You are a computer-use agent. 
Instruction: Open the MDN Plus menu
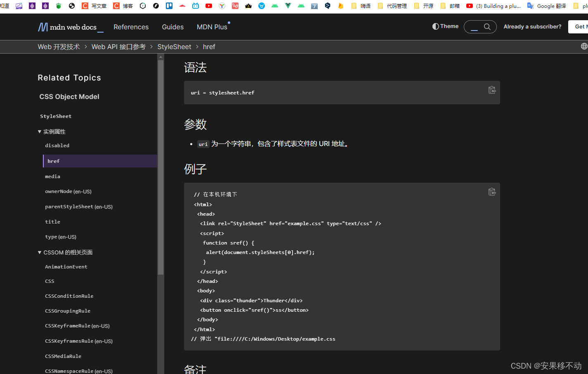click(212, 27)
